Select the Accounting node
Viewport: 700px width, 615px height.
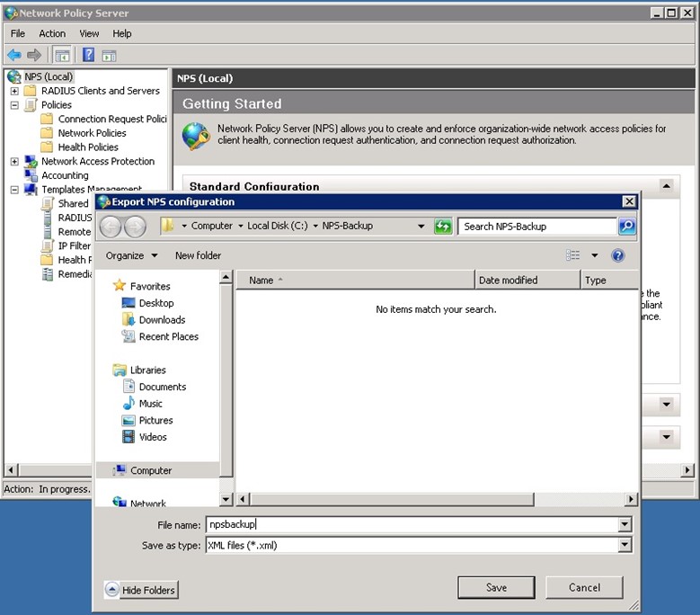click(65, 175)
